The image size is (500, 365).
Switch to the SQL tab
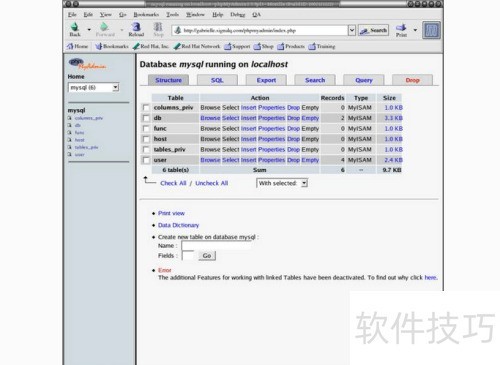pos(217,80)
